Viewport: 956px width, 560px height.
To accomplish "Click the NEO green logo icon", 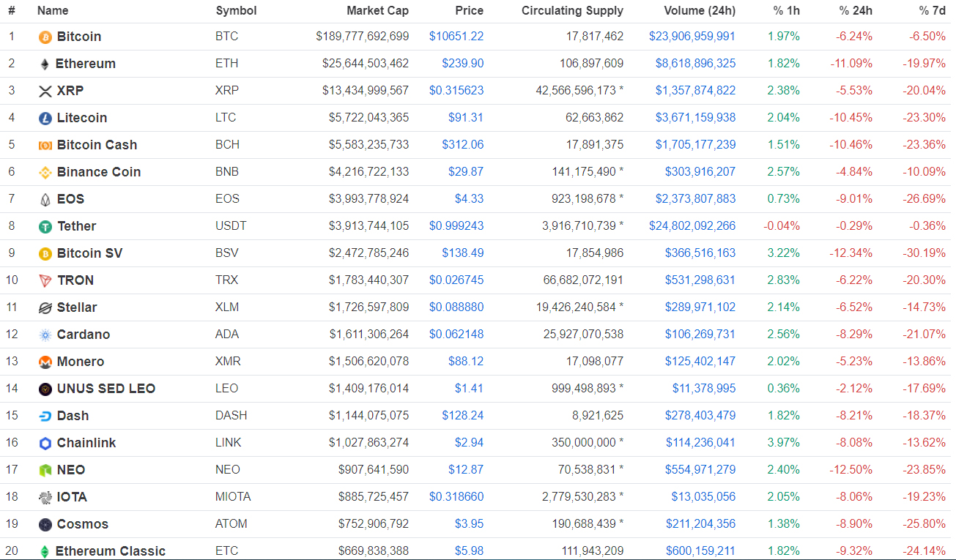I will point(45,471).
